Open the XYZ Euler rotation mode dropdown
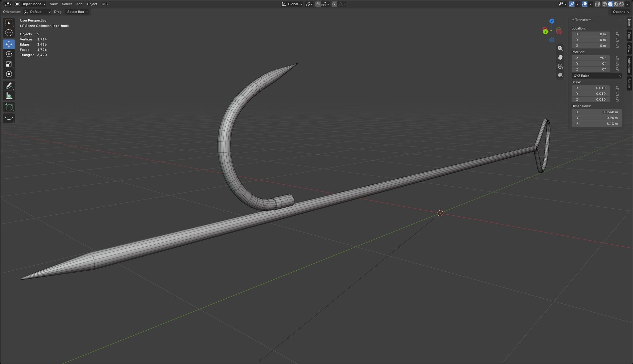This screenshot has width=633, height=364. tap(597, 76)
